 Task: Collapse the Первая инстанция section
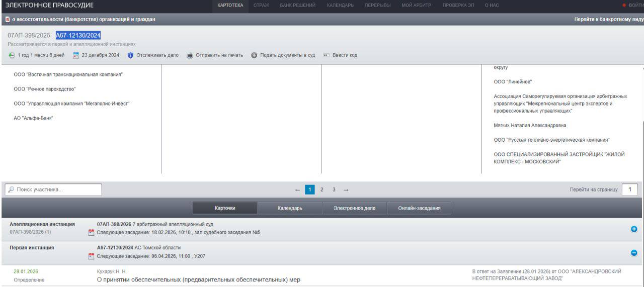[634, 253]
